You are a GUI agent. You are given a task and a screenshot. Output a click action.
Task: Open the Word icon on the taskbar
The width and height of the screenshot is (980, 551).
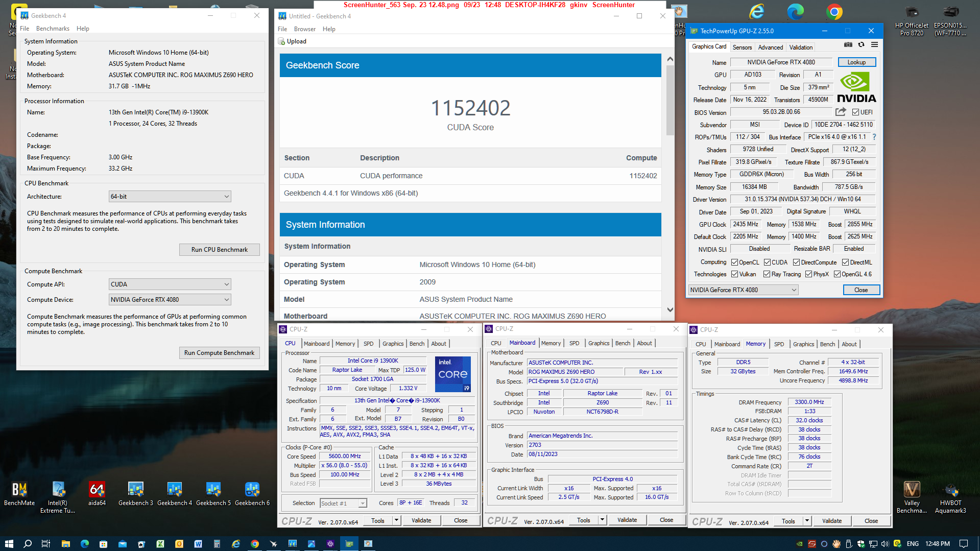(198, 543)
